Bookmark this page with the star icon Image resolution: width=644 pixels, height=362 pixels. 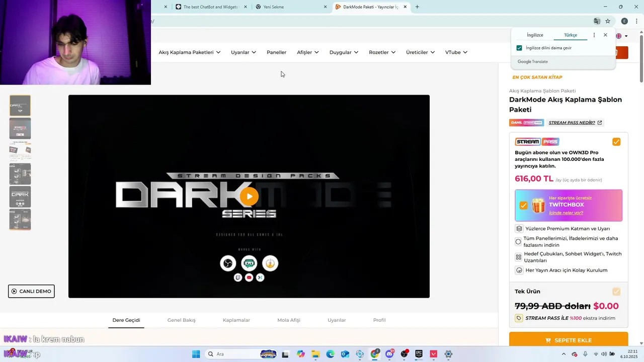coord(608,21)
